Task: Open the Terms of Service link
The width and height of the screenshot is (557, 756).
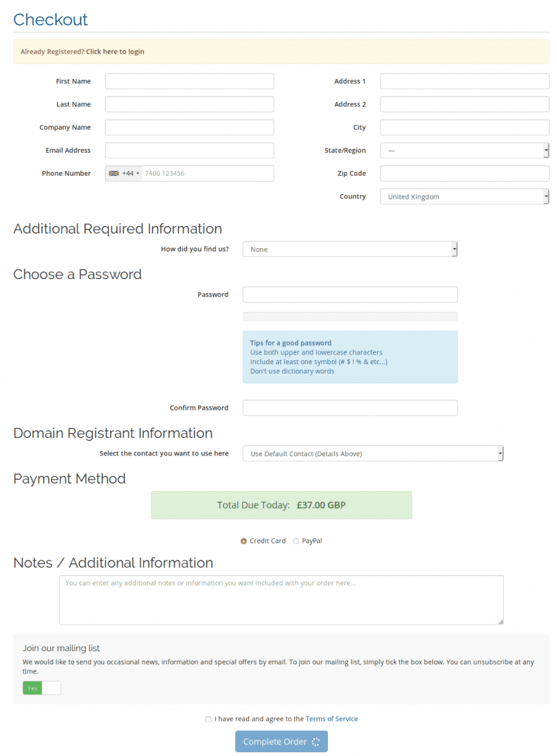Action: [x=332, y=719]
